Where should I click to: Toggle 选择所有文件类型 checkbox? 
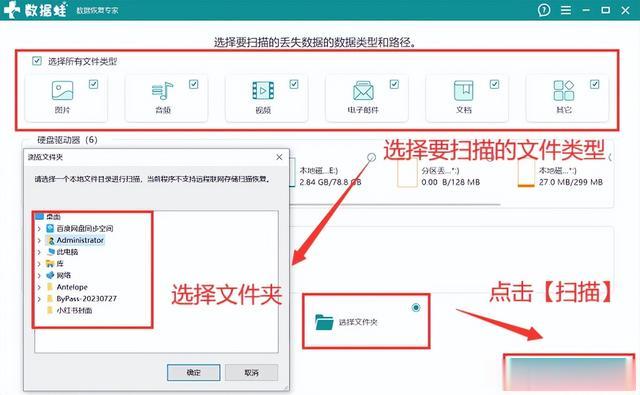coord(37,61)
